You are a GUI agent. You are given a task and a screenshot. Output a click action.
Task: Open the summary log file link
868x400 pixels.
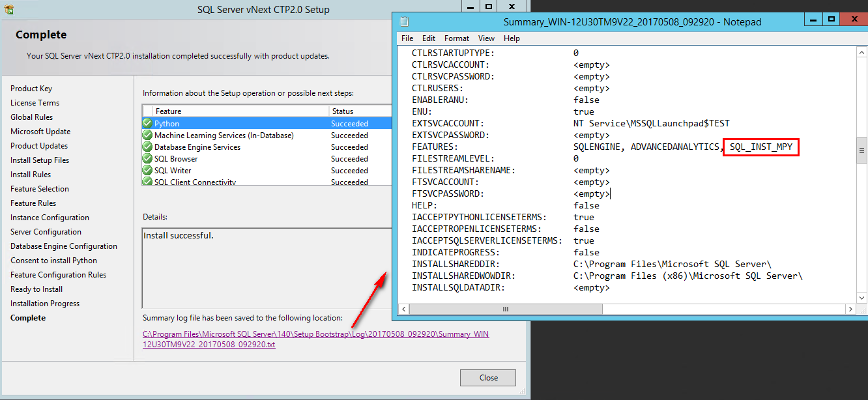point(316,339)
